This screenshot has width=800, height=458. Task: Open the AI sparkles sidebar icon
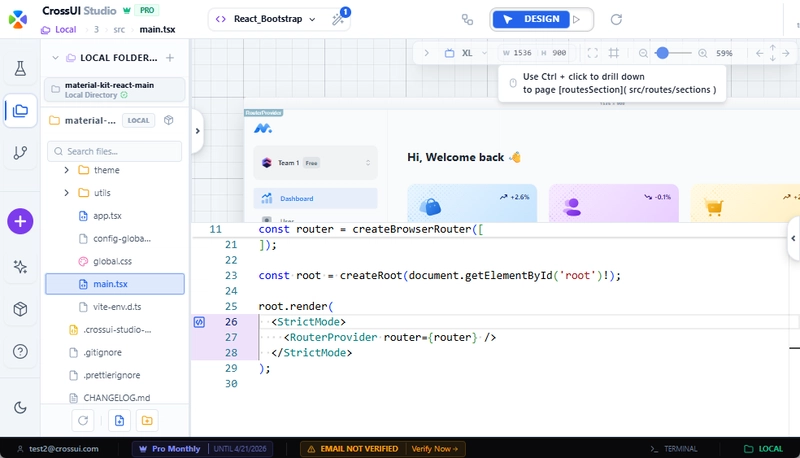[20, 266]
